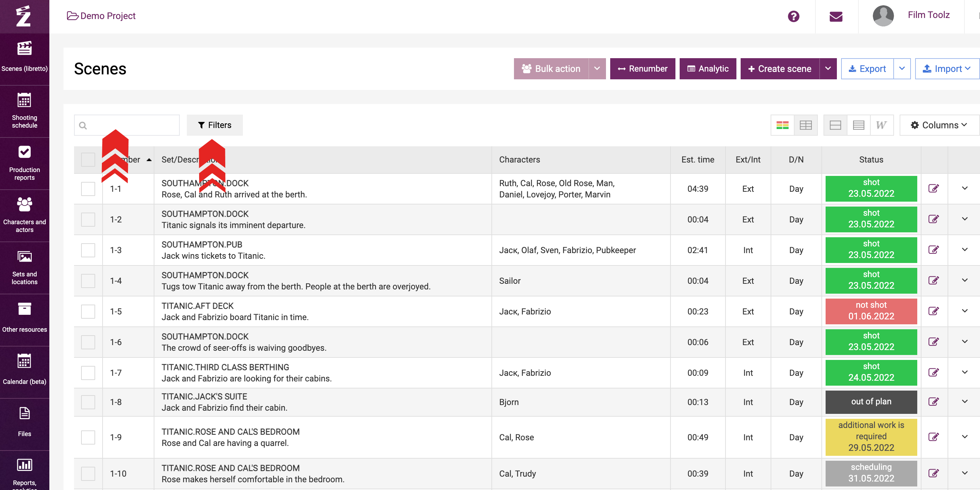This screenshot has height=490, width=980.
Task: Sort by Est. time column header
Action: coord(697,160)
